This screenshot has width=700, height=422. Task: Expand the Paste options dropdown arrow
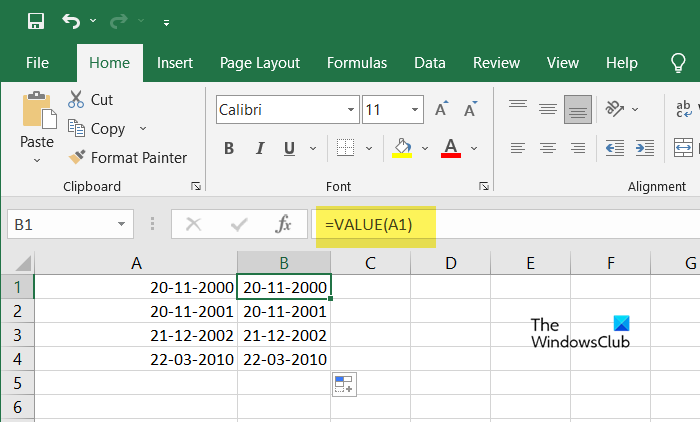(37, 160)
